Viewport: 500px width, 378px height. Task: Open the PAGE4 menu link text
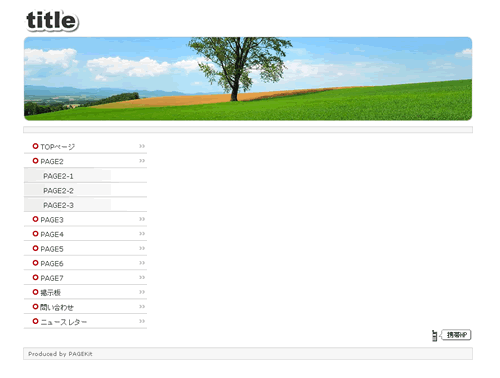[52, 234]
